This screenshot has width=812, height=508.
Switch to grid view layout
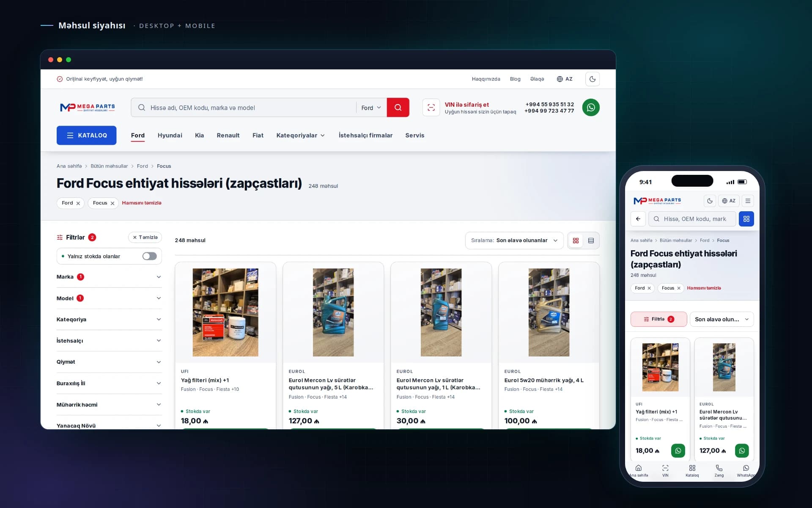[576, 240]
